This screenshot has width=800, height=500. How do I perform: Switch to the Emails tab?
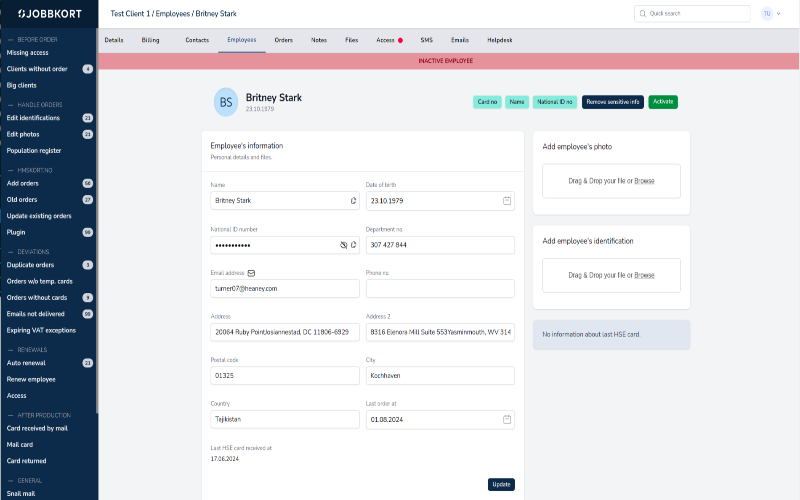coord(460,40)
